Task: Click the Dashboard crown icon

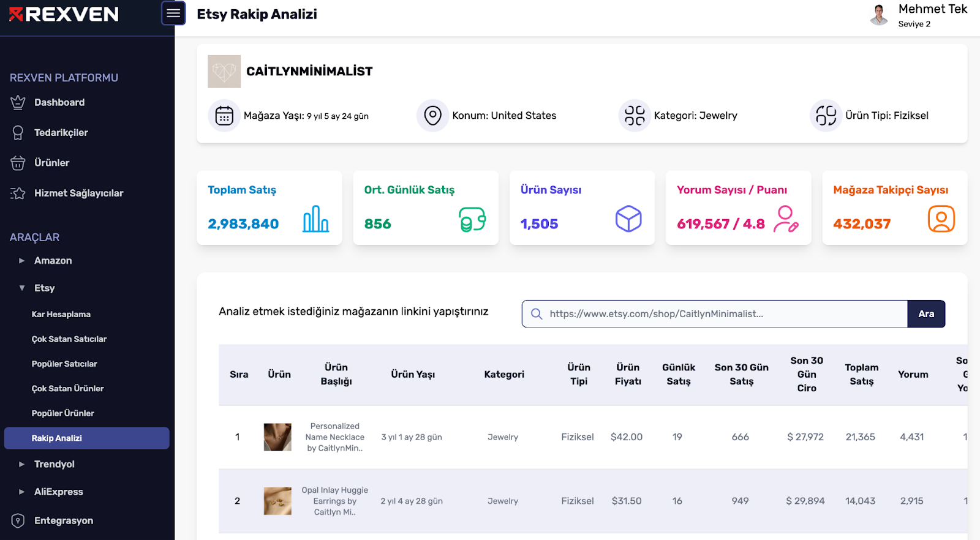Action: 18,103
